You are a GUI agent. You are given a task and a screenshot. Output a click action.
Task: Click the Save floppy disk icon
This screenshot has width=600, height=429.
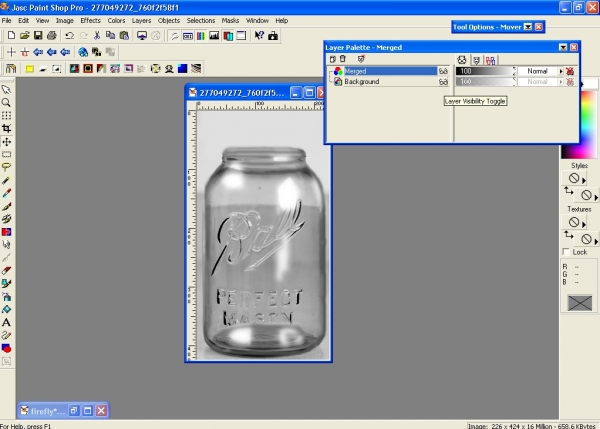coord(38,36)
